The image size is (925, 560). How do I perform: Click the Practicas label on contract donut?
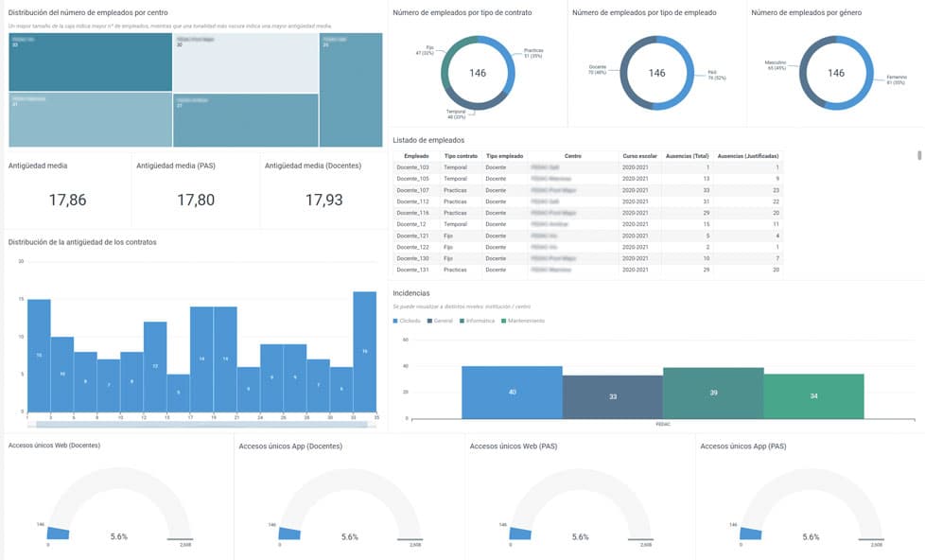[533, 53]
